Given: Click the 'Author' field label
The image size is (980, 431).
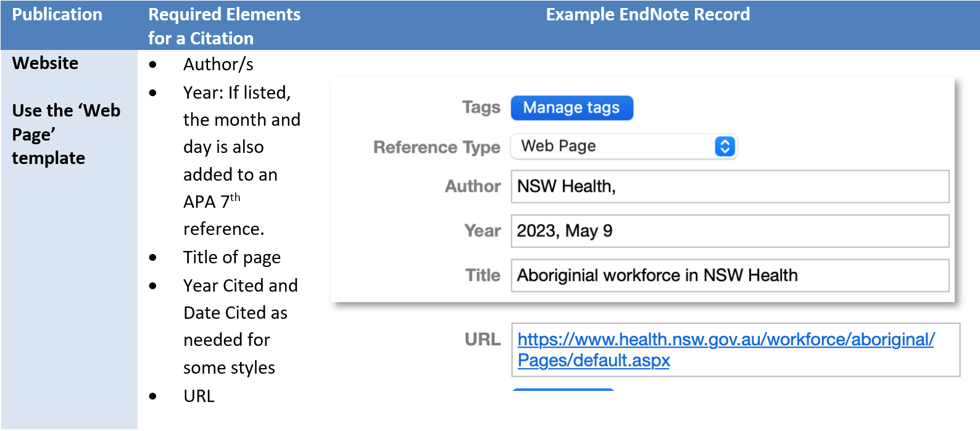Looking at the screenshot, I should click(x=473, y=186).
